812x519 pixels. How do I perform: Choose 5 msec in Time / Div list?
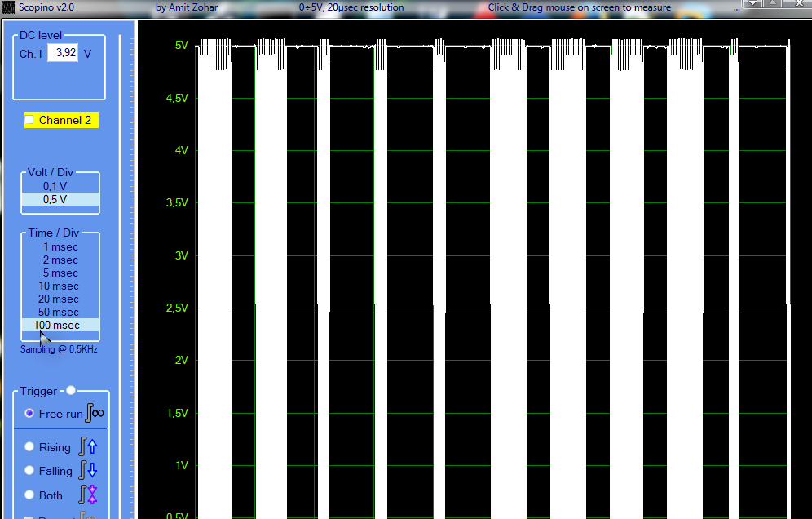pyautogui.click(x=60, y=273)
